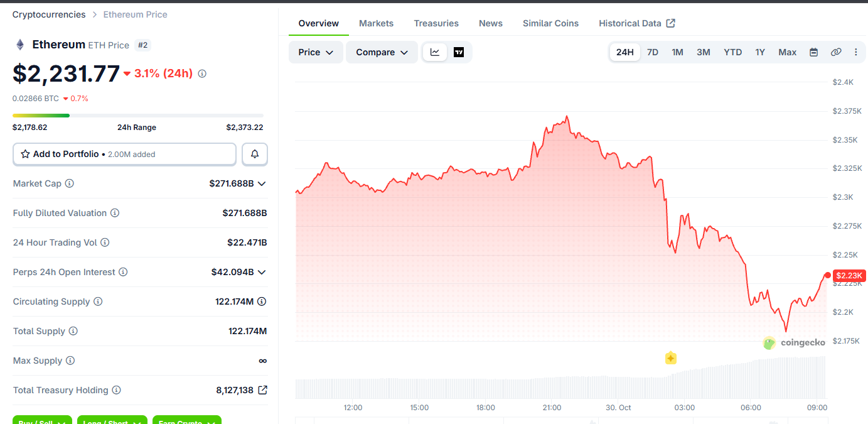The image size is (868, 424).
Task: Open external link icon next to 8,127,138
Action: 262,390
